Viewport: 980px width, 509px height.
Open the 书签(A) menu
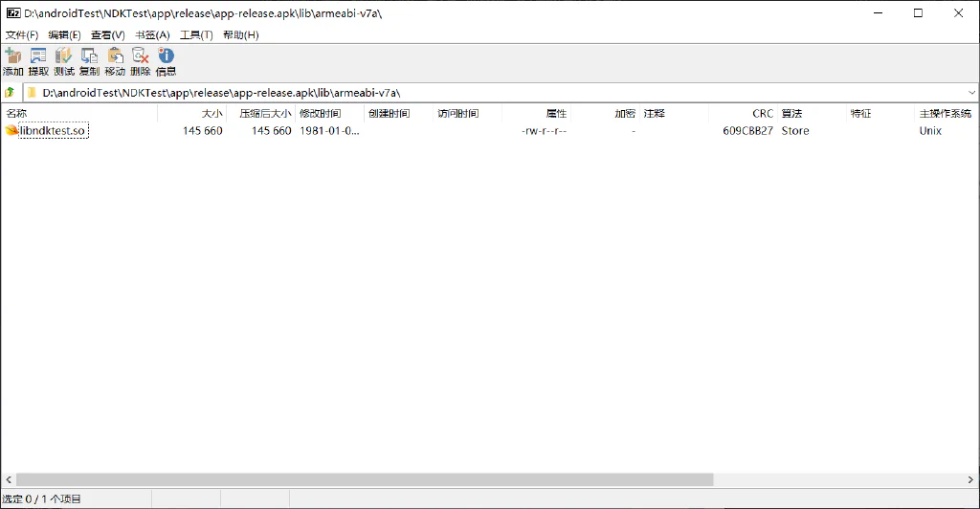click(152, 35)
